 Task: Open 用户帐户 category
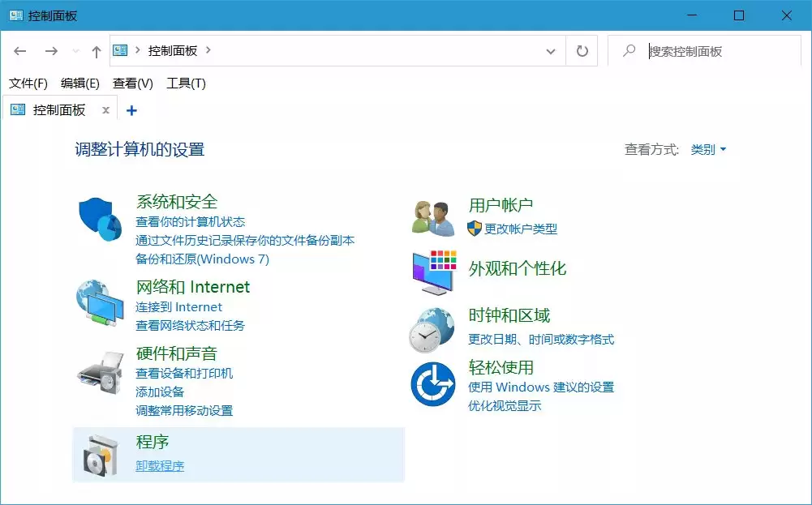coord(501,205)
